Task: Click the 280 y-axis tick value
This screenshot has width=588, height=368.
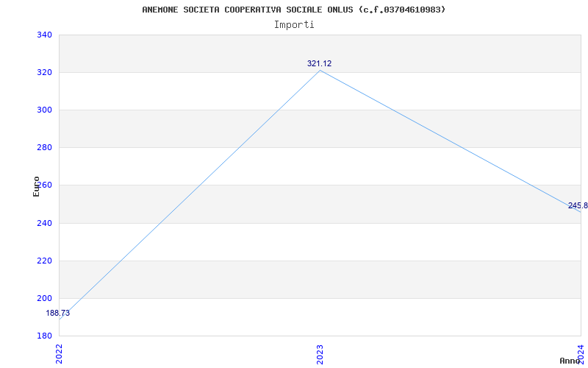Action: [x=44, y=148]
